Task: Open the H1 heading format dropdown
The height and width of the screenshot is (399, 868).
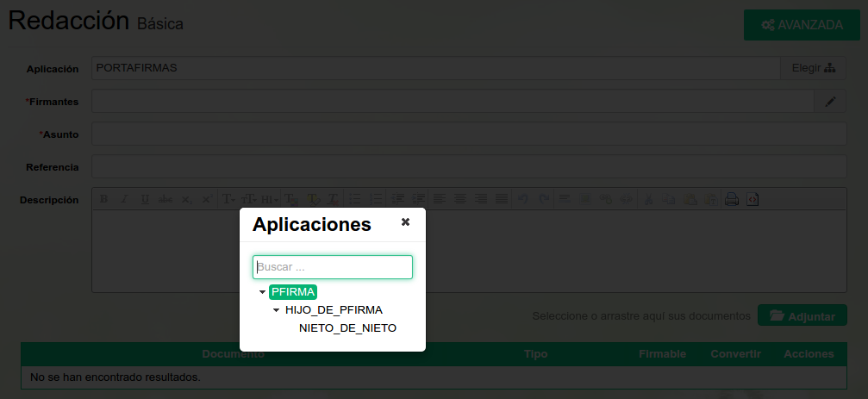Action: 270,199
